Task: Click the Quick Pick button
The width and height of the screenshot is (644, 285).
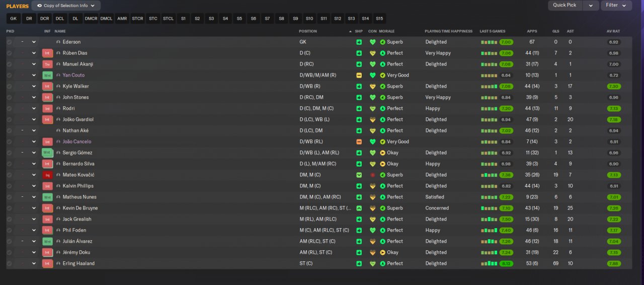Action: pos(565,5)
